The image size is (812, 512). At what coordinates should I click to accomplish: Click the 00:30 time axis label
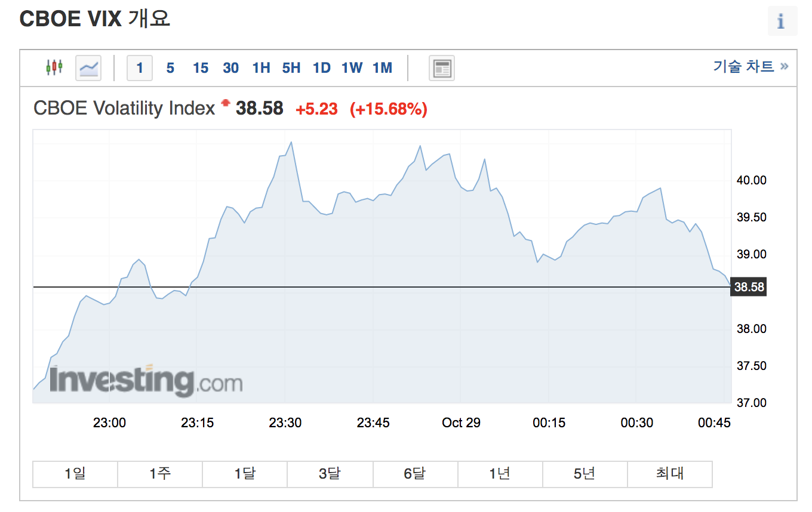click(x=637, y=422)
